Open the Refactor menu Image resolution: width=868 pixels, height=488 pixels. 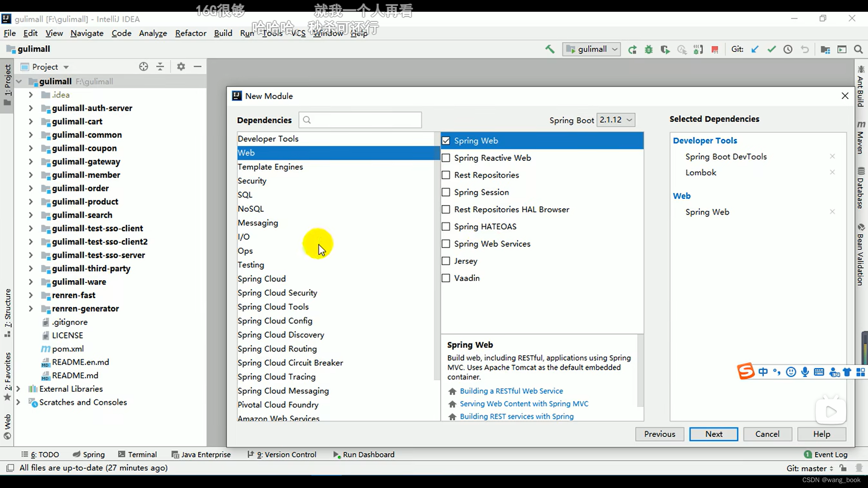(190, 33)
